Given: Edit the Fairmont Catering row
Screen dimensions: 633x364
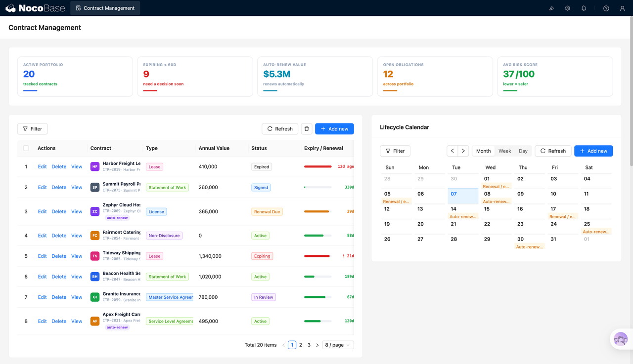Looking at the screenshot, I should point(43,236).
